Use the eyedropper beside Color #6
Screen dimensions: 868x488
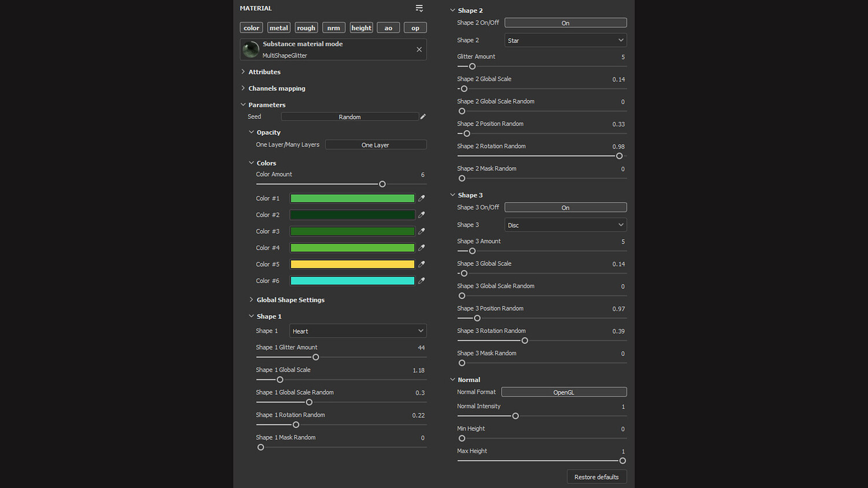(x=422, y=280)
